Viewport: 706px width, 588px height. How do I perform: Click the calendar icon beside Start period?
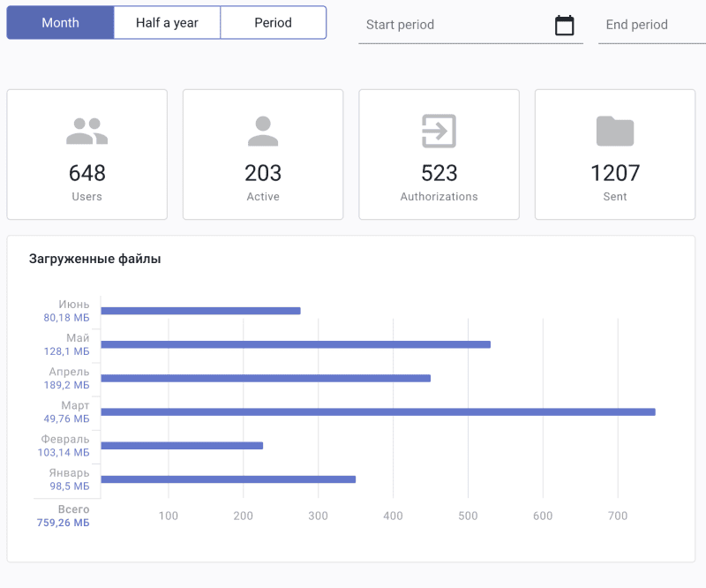[565, 26]
